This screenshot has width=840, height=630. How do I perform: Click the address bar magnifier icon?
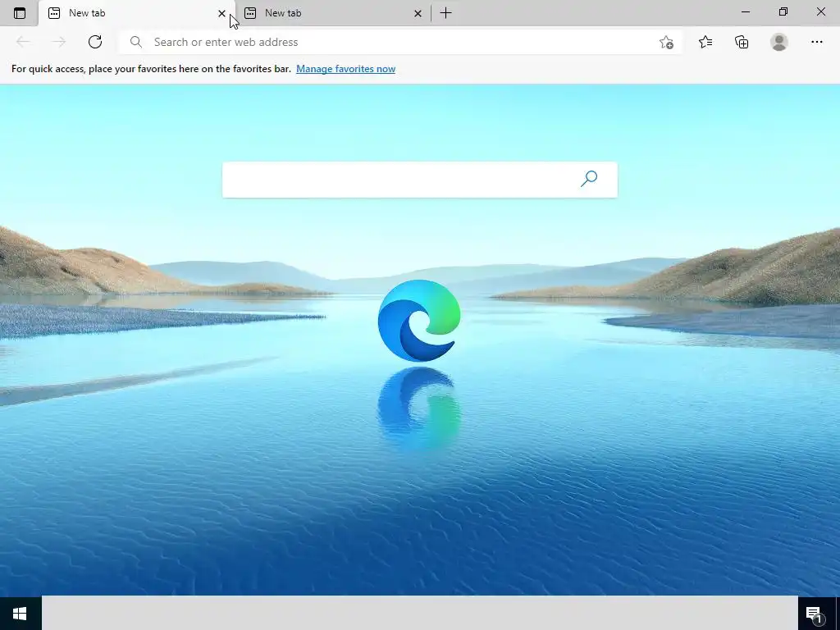point(136,42)
